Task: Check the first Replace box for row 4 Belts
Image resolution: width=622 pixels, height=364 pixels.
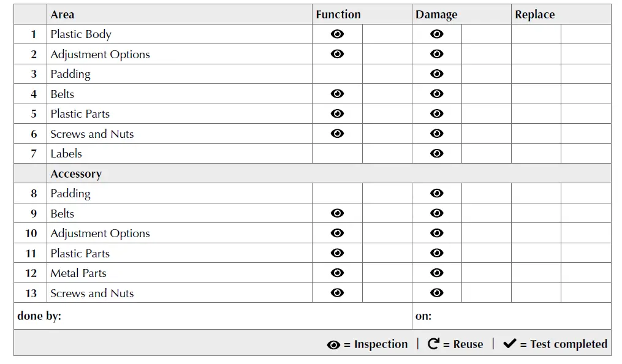Action: [x=536, y=94]
